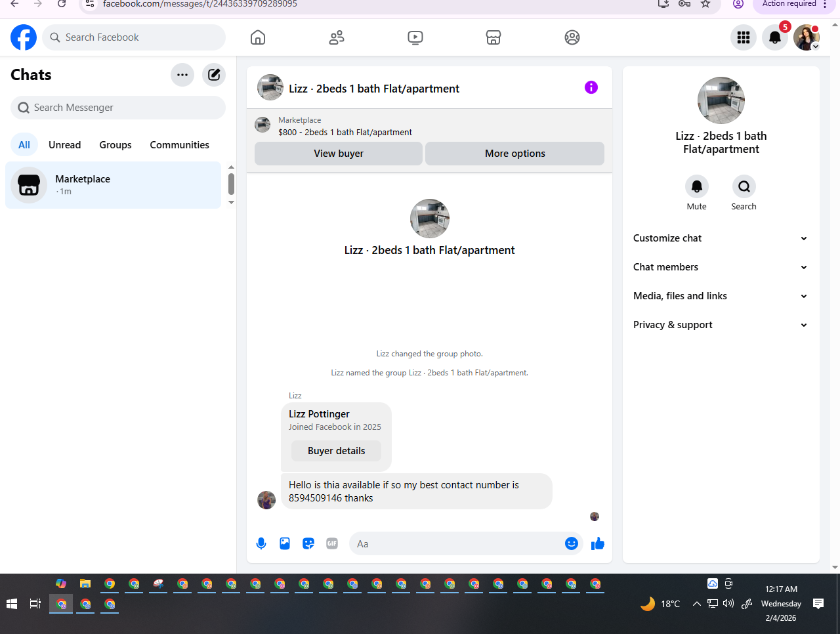Open the apps grid menu icon
Viewport: 840px width, 634px height.
point(744,37)
